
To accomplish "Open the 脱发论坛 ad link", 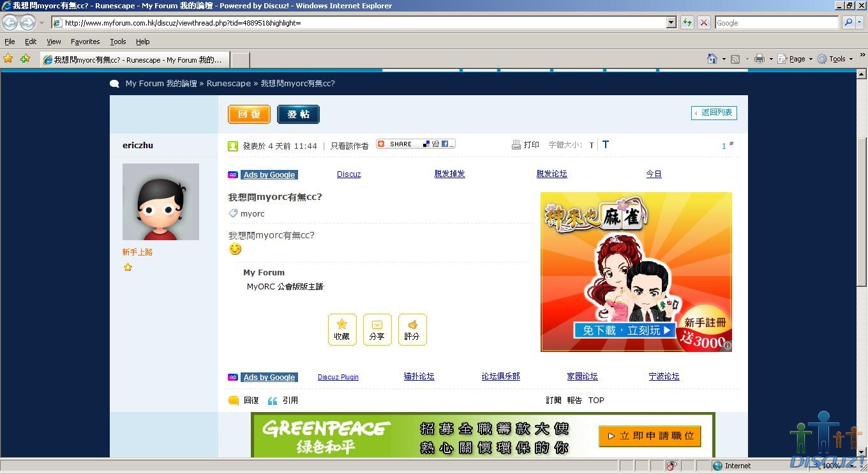I will (x=552, y=174).
